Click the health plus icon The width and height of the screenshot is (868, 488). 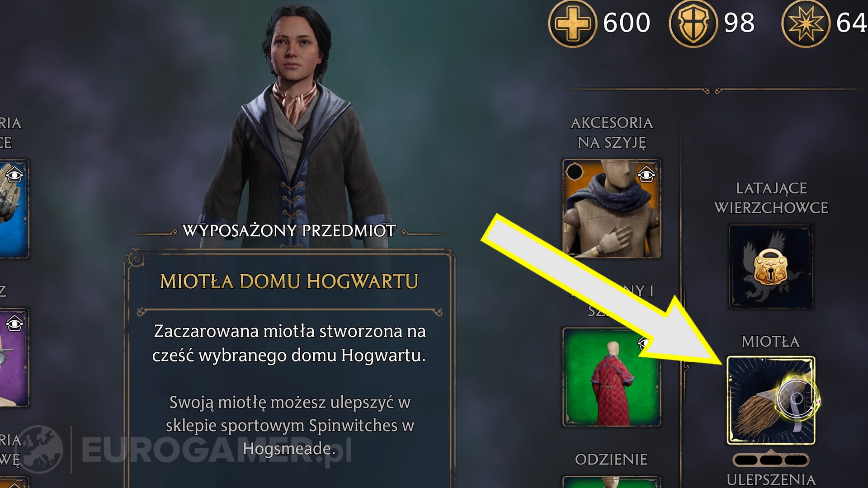tap(572, 23)
